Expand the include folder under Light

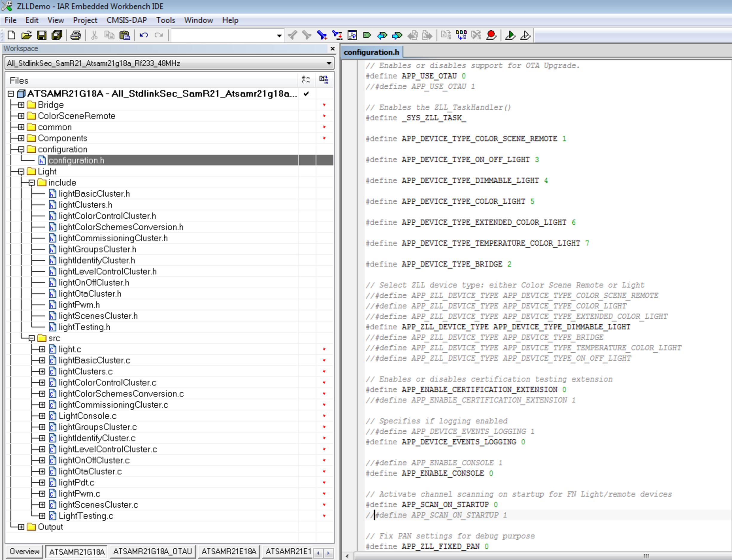[32, 182]
